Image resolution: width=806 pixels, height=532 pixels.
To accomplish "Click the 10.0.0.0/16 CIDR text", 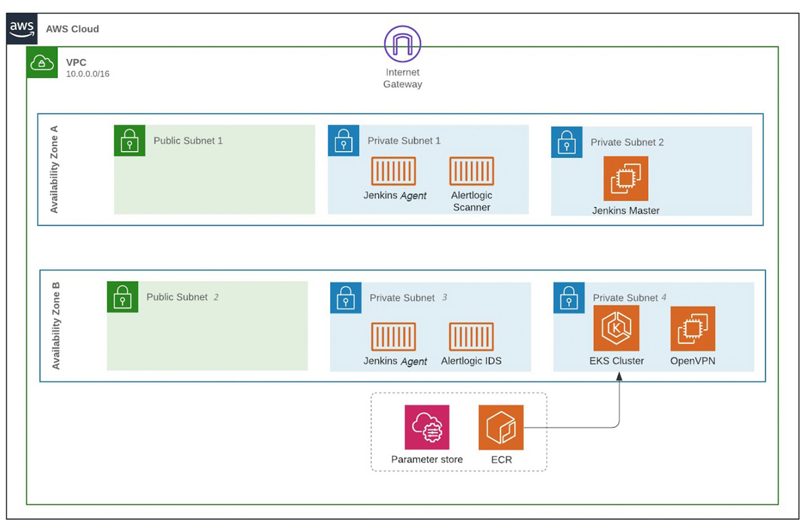I will click(88, 74).
